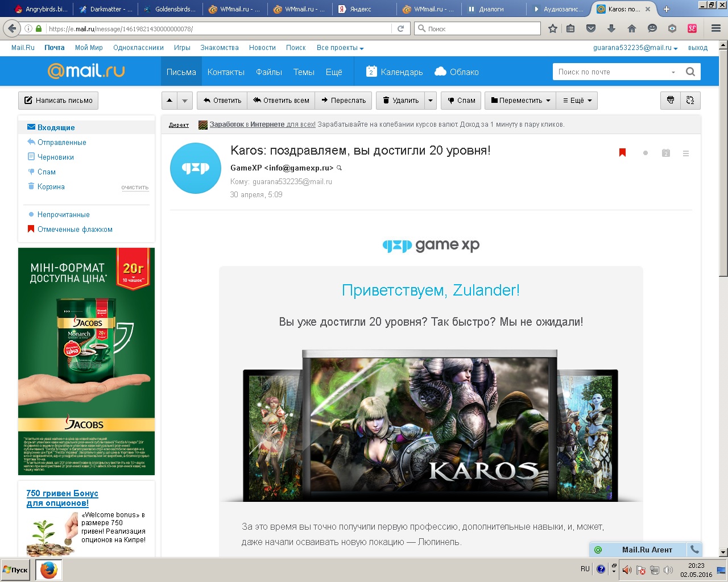Click the translate message icon

[x=690, y=100]
